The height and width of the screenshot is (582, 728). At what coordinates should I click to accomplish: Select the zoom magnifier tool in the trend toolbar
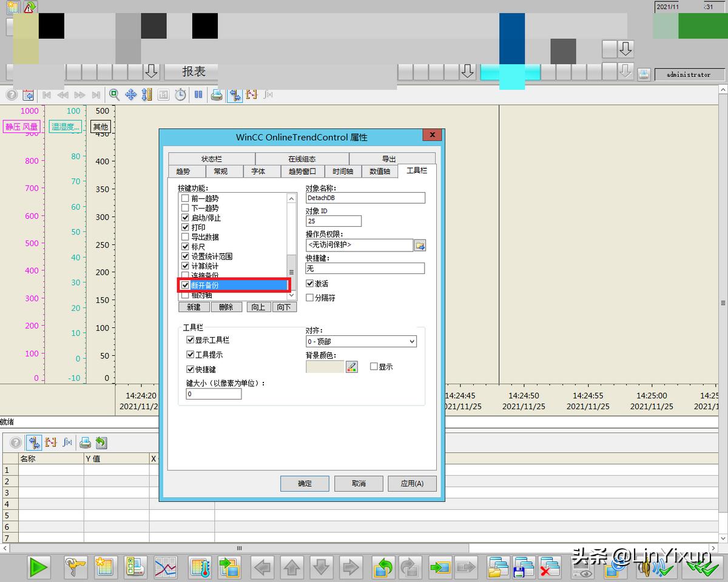114,95
